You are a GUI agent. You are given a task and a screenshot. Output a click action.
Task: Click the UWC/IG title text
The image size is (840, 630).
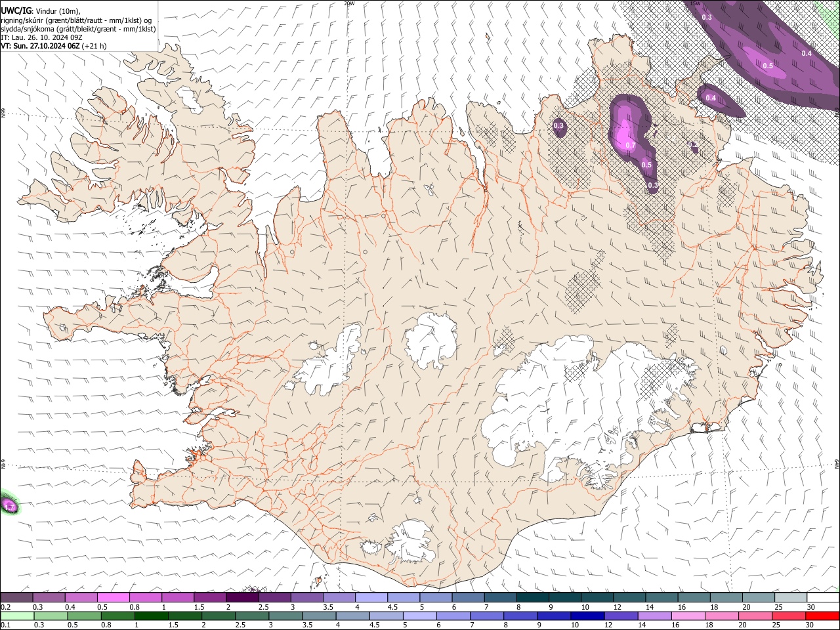point(16,10)
